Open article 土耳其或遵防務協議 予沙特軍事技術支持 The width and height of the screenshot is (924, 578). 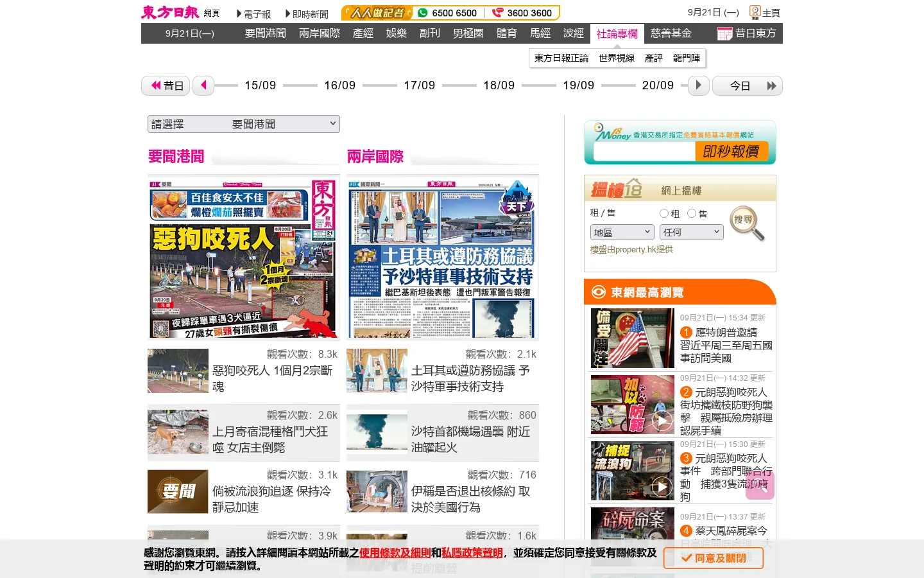pos(470,378)
